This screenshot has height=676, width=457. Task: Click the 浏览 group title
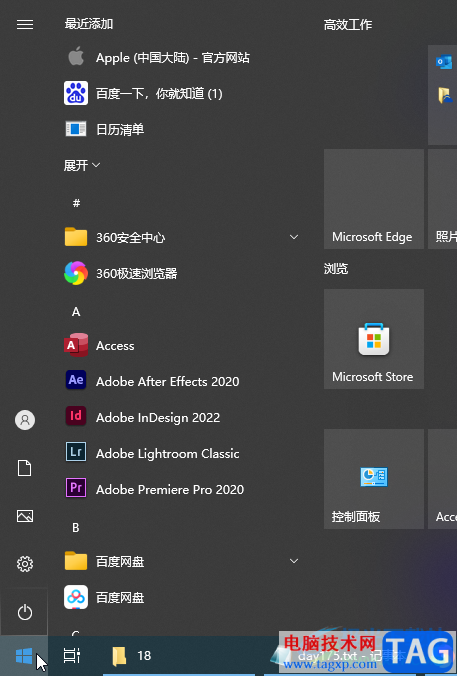(x=336, y=269)
